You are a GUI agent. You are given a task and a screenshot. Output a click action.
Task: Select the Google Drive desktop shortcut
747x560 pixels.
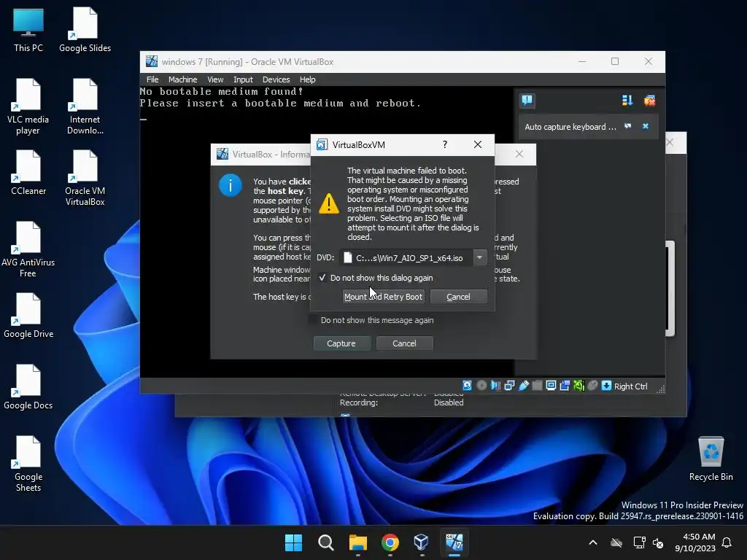28,315
